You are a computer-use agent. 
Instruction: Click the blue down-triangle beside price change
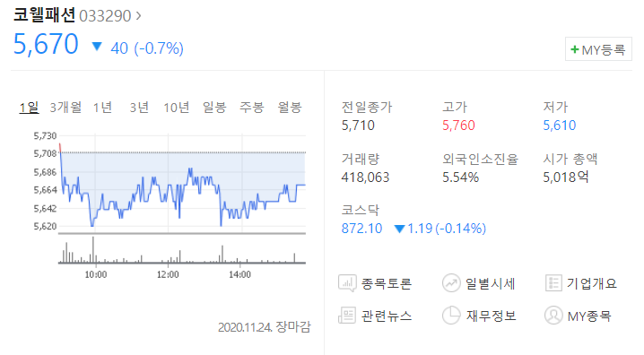click(97, 47)
